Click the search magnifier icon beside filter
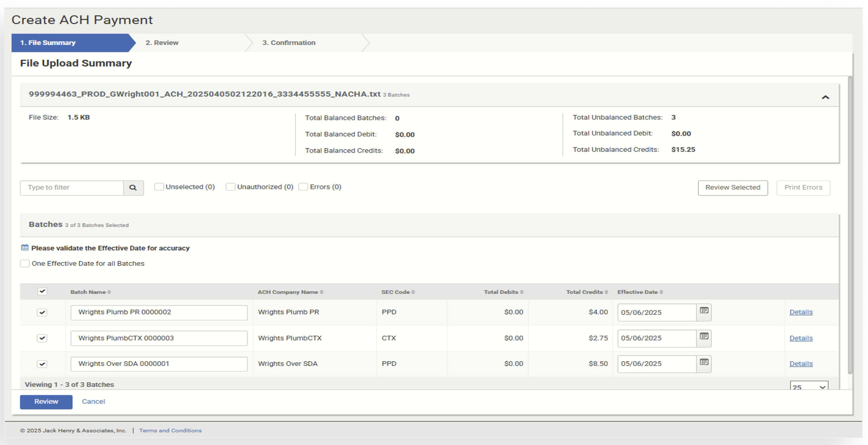Image resolution: width=868 pixels, height=445 pixels. tap(133, 188)
